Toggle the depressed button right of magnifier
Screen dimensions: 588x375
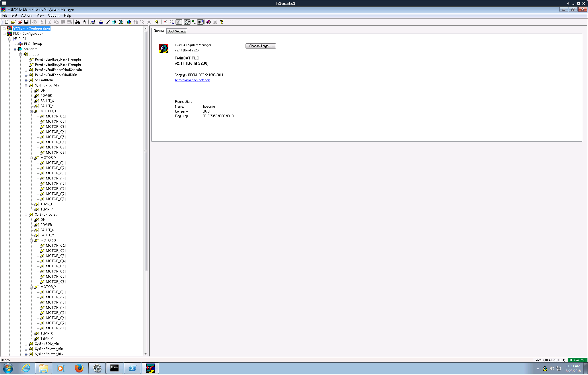tap(179, 22)
